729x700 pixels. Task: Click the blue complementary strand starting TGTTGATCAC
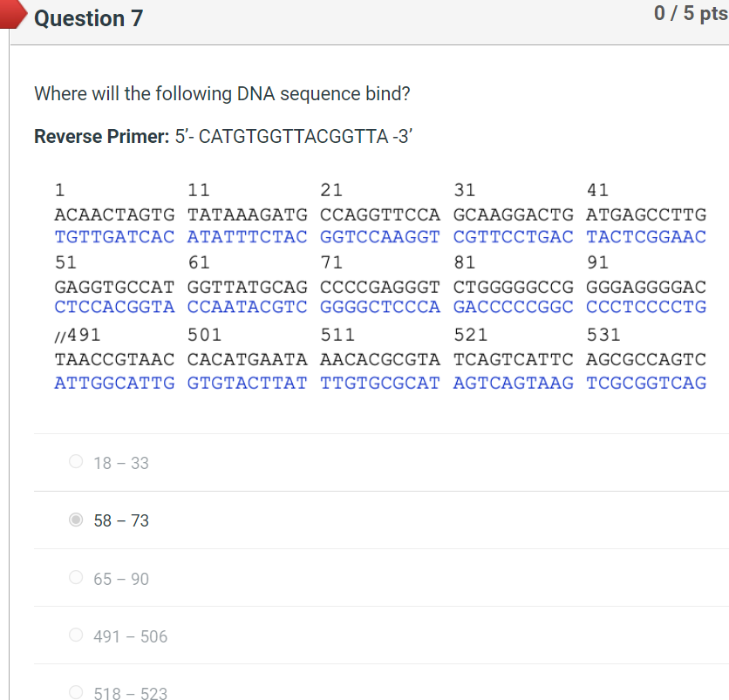114,235
